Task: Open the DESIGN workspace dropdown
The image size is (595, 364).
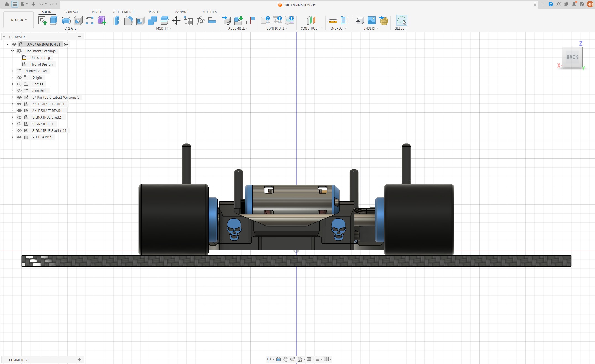Action: (x=19, y=20)
